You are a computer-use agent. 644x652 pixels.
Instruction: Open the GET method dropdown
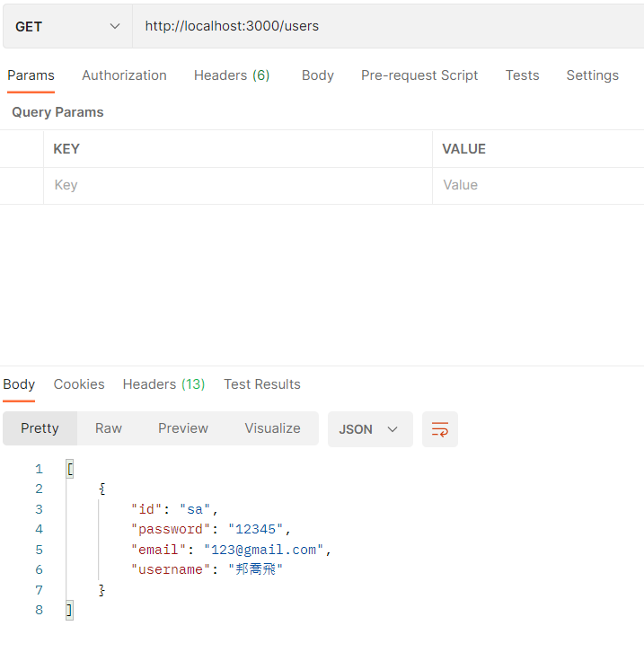pos(67,27)
